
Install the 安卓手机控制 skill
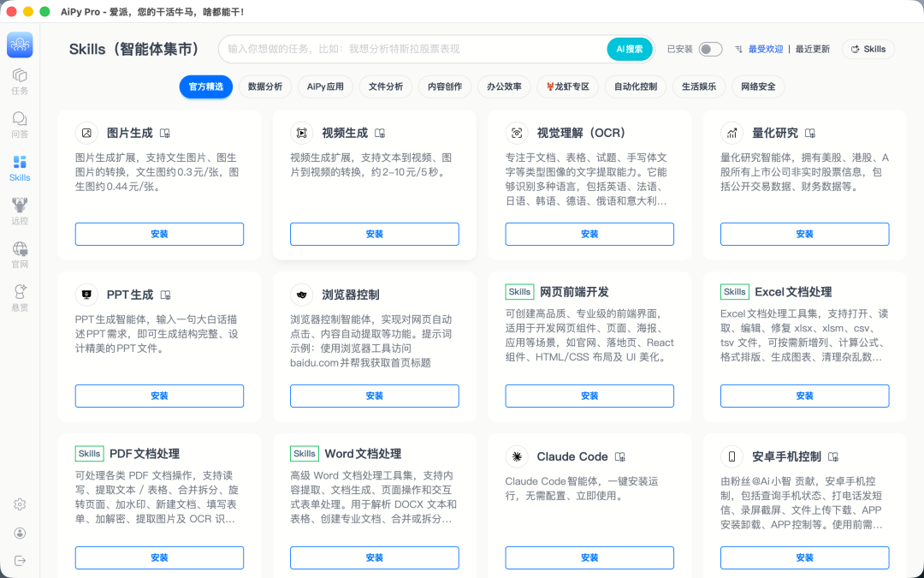tap(804, 557)
